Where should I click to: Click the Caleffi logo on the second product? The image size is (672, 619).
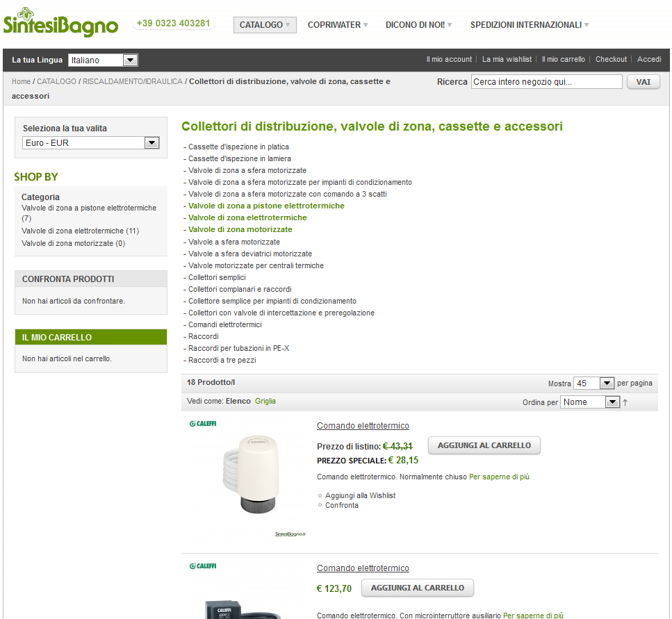click(202, 566)
